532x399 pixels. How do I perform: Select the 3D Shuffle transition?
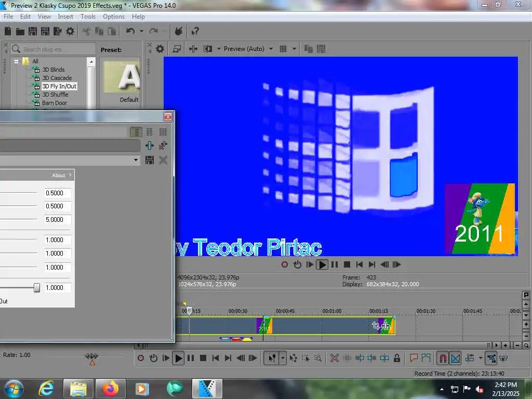tap(55, 95)
